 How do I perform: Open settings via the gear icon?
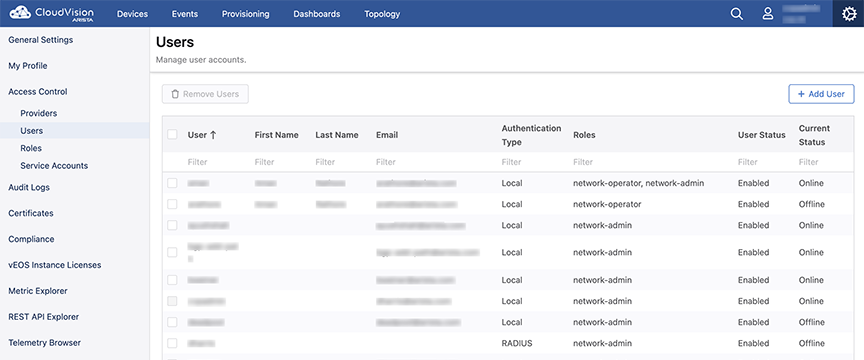point(848,14)
